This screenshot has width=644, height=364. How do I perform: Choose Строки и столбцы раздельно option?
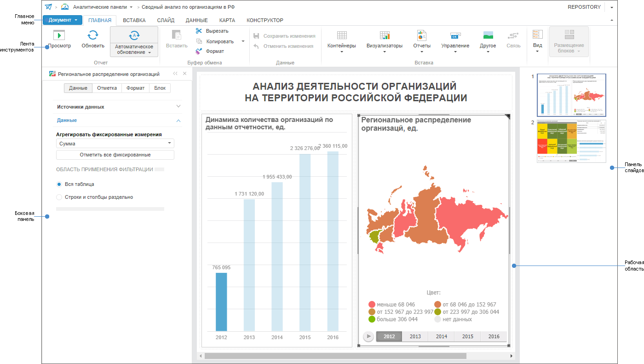(59, 196)
